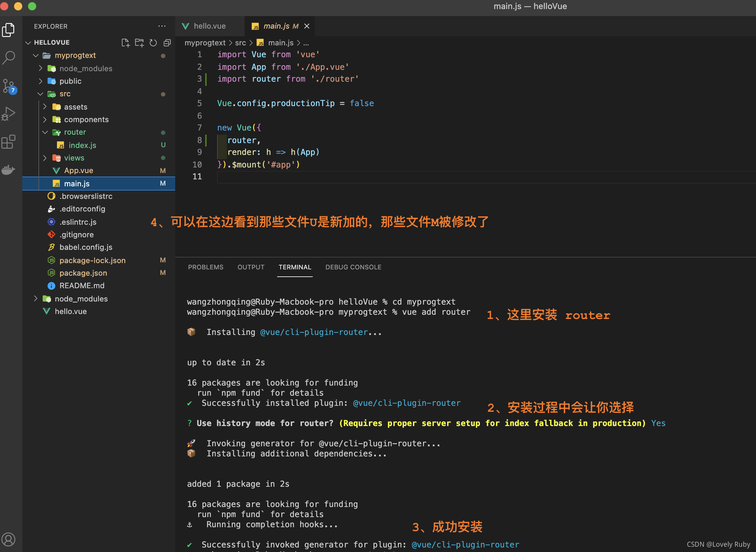Screen dimensions: 756x552
Task: Close the main.js editor tab
Action: point(307,26)
